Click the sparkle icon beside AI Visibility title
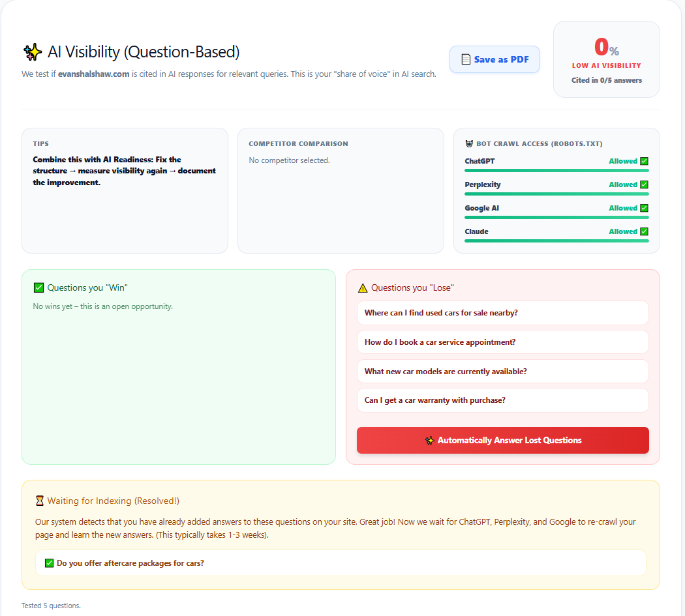 pos(33,52)
